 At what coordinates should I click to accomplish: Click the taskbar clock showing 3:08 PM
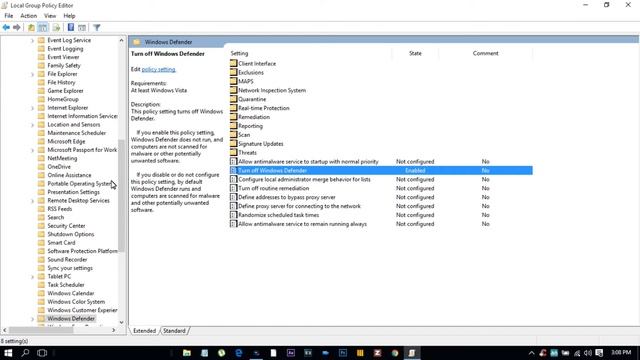(621, 352)
